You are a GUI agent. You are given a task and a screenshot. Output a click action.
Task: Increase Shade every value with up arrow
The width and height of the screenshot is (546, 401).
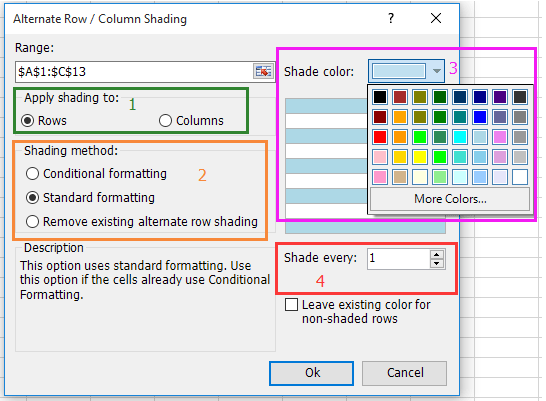(x=437, y=254)
